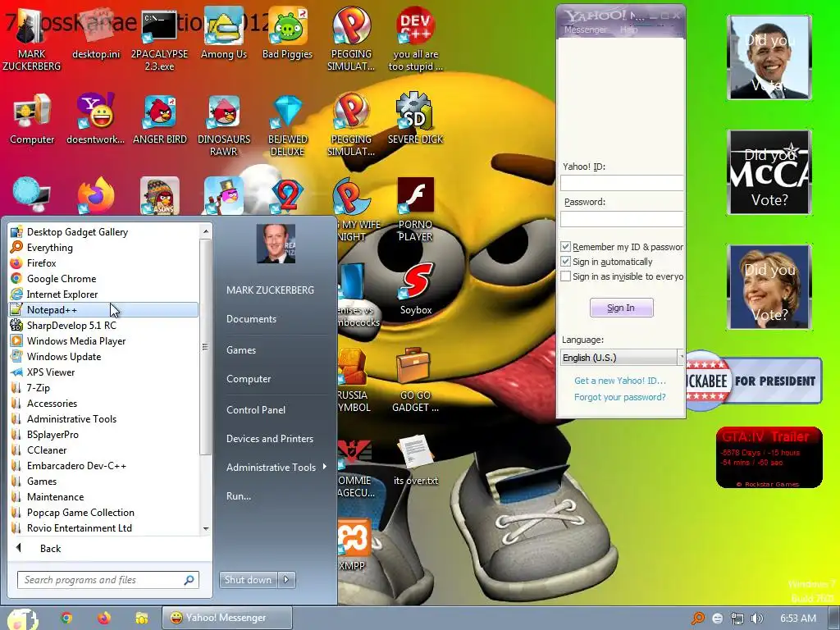Screen dimensions: 840x630
Task: Click the Yahoo! Messenger taskbar button
Action: pos(227,618)
